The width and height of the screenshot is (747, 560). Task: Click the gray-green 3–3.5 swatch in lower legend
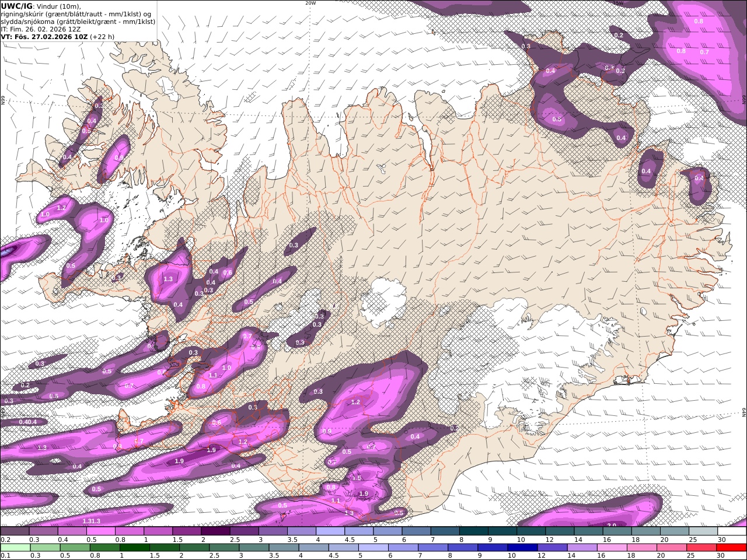[254, 548]
